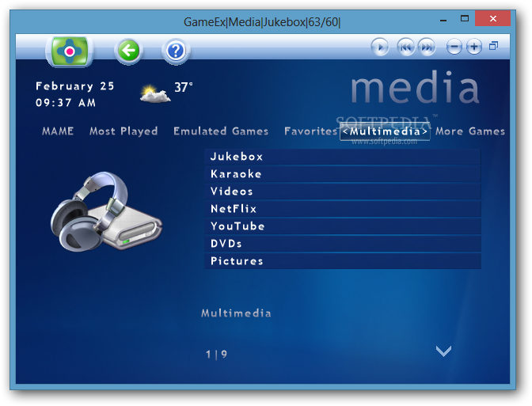
Task: Click the 1 | 9 page counter
Action: [216, 355]
